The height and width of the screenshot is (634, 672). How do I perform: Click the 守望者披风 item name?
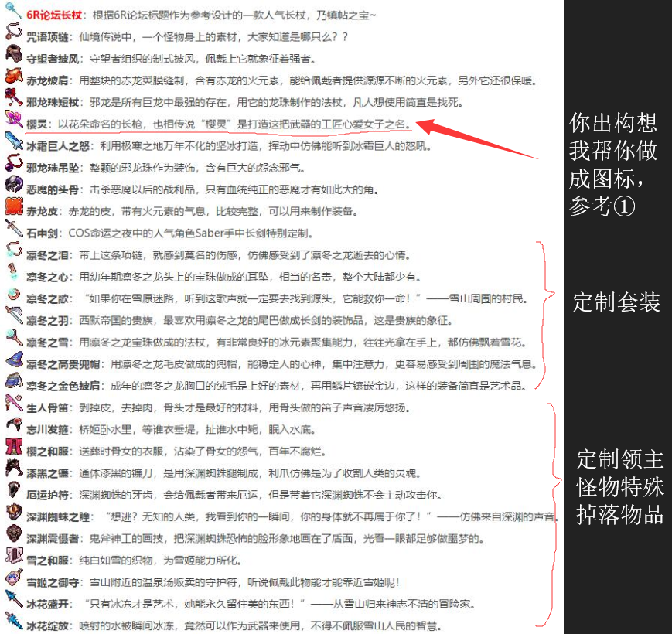click(53, 59)
